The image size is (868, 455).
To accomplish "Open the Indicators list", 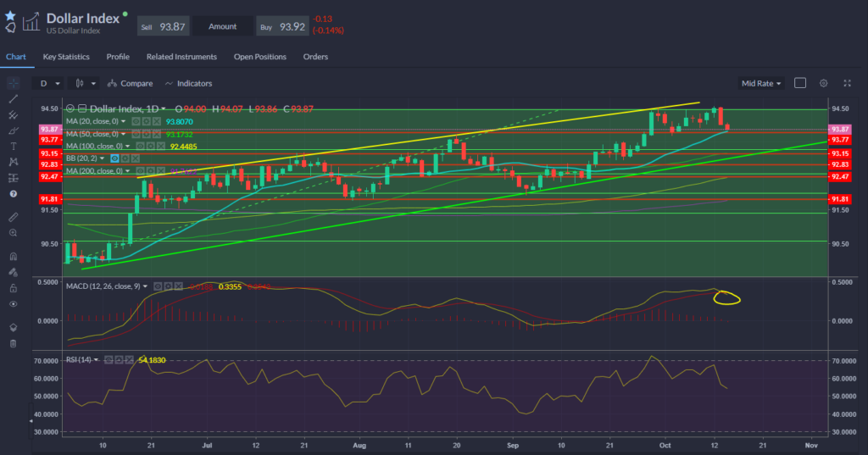I will pos(188,83).
